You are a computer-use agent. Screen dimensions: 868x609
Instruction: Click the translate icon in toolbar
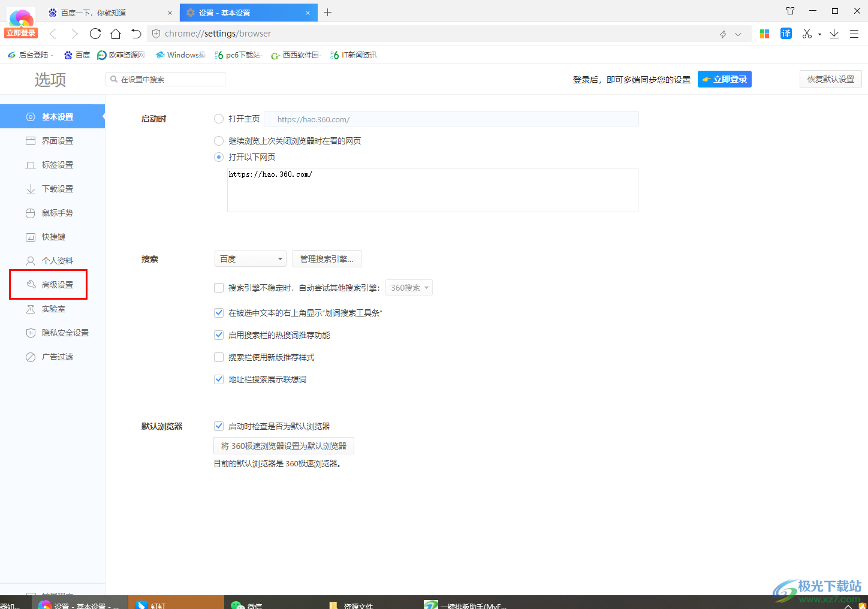[x=786, y=34]
